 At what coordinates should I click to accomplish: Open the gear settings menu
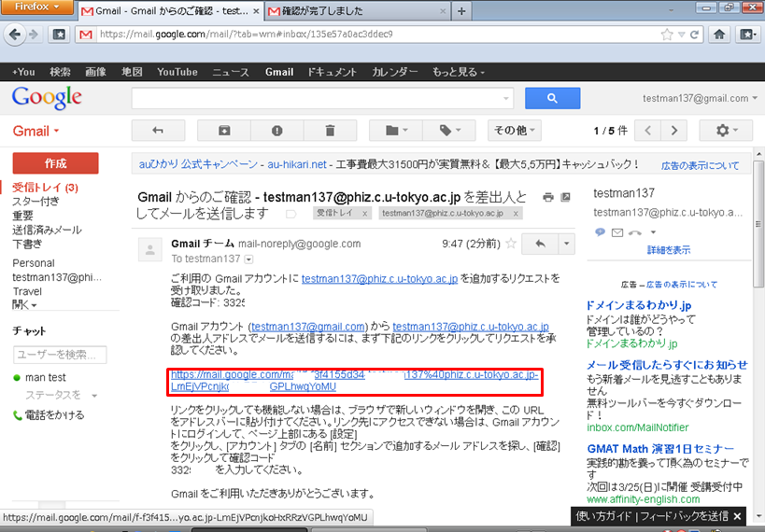click(726, 130)
